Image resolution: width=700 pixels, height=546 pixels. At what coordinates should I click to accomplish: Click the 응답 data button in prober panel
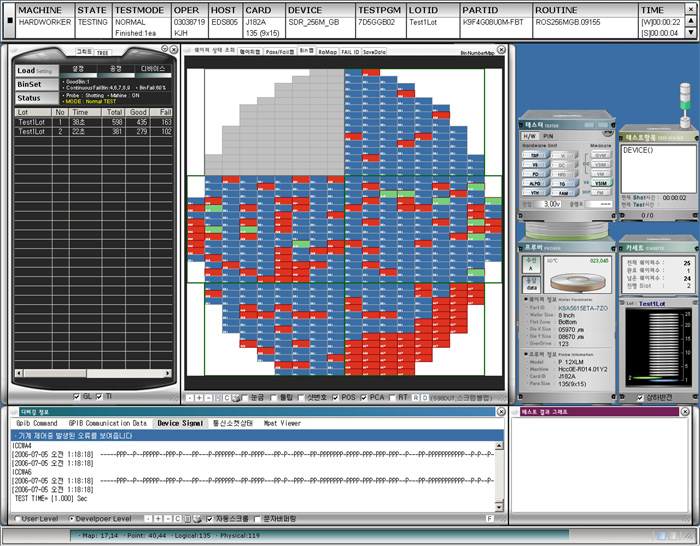point(531,284)
